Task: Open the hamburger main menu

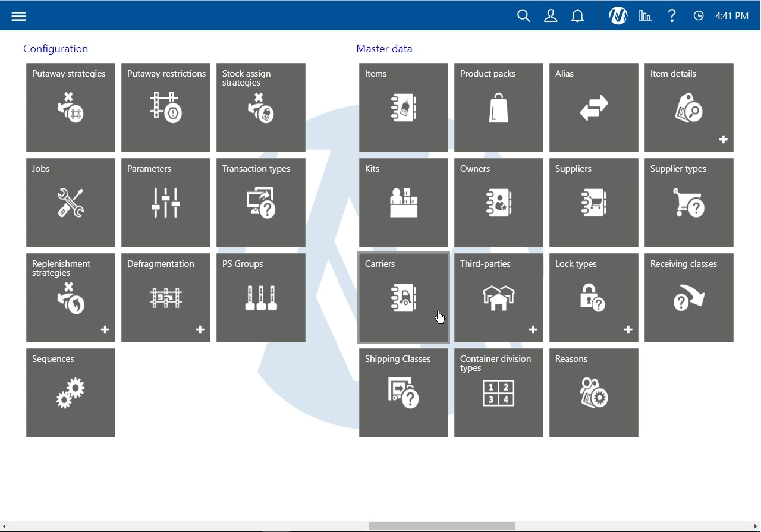Action: pos(18,16)
